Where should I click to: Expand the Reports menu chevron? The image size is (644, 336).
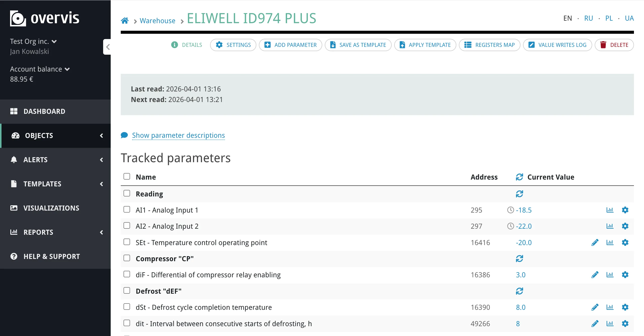point(102,232)
